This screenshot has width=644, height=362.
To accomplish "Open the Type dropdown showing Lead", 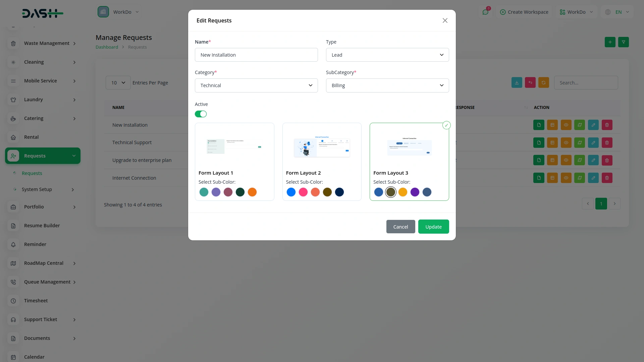I will 387,55.
